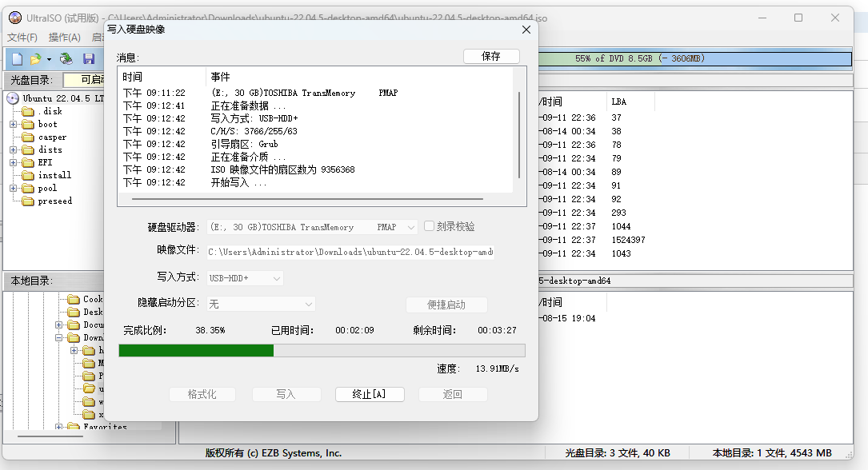This screenshot has width=868, height=470.
Task: Click the local directory horizontal scrollbar
Action: [50, 436]
